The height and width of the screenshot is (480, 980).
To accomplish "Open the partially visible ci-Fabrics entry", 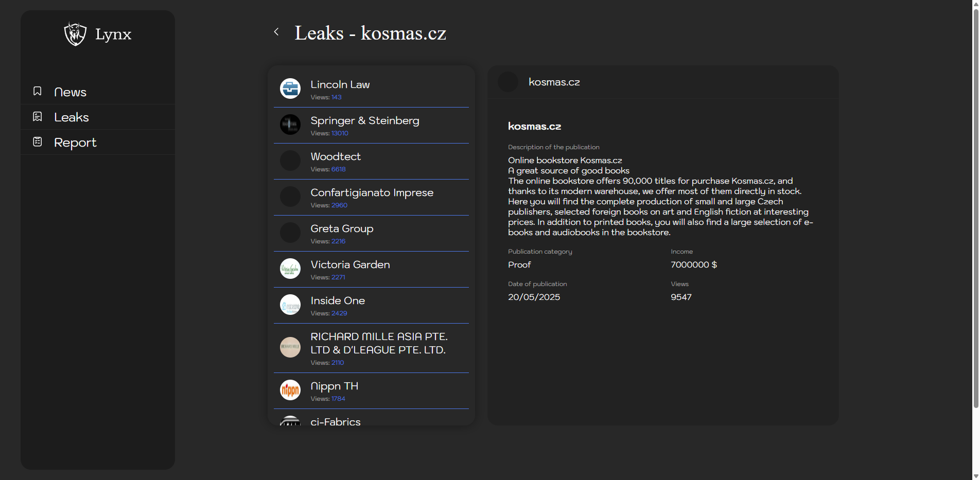I will pos(336,421).
